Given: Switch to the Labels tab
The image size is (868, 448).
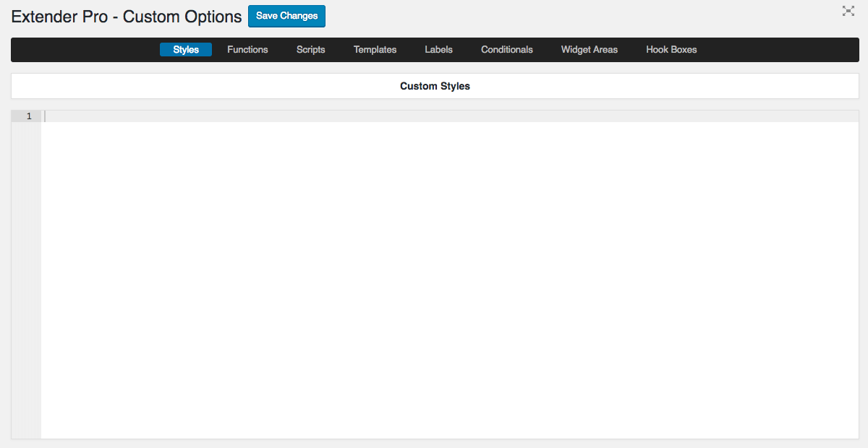Looking at the screenshot, I should coord(438,50).
